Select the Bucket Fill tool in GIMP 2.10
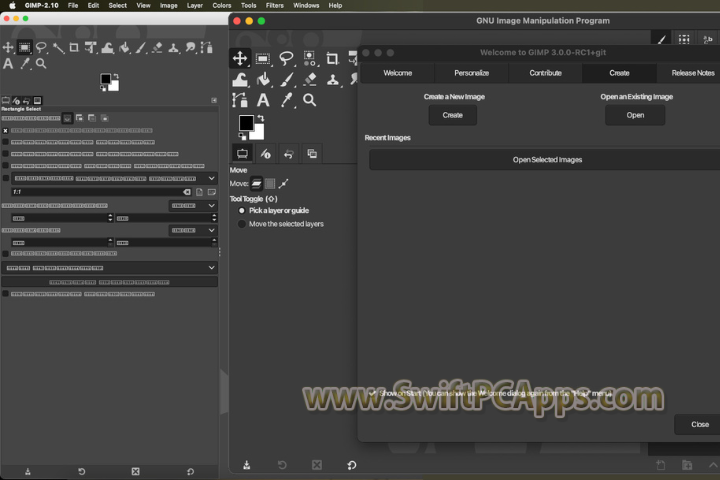Screen dimensions: 720x480 [x=124, y=47]
